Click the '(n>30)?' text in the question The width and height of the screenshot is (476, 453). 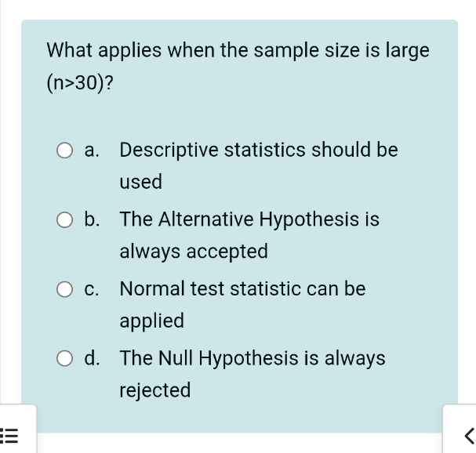click(x=80, y=83)
